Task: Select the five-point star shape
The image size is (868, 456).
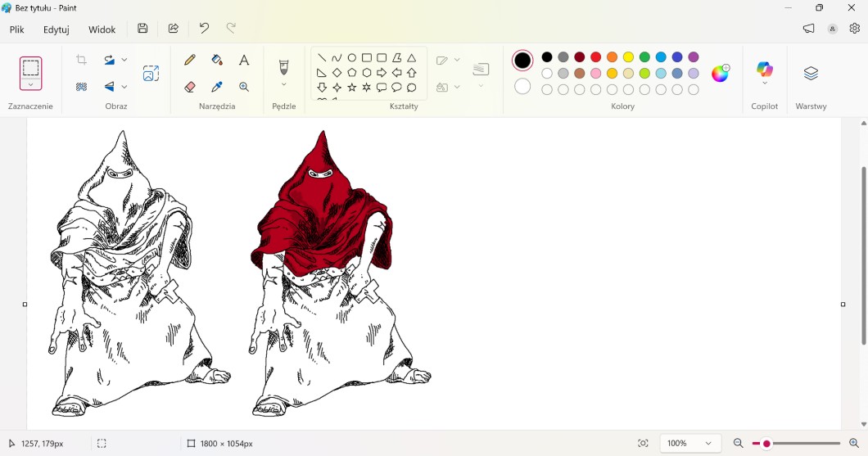Action: pos(352,88)
